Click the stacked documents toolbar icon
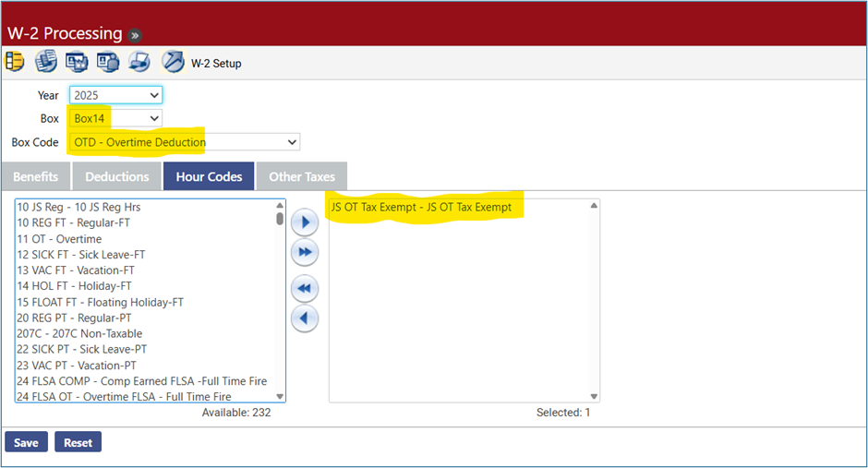 [x=46, y=62]
